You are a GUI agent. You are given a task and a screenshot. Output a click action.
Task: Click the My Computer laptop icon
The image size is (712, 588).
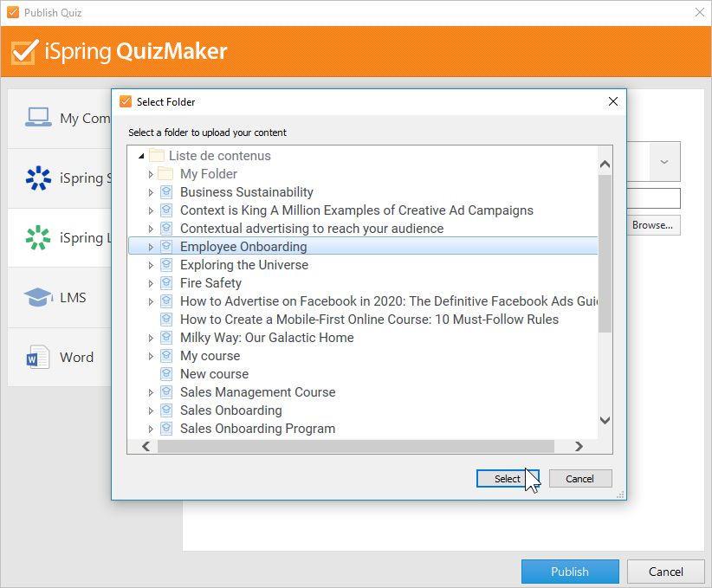tap(38, 117)
